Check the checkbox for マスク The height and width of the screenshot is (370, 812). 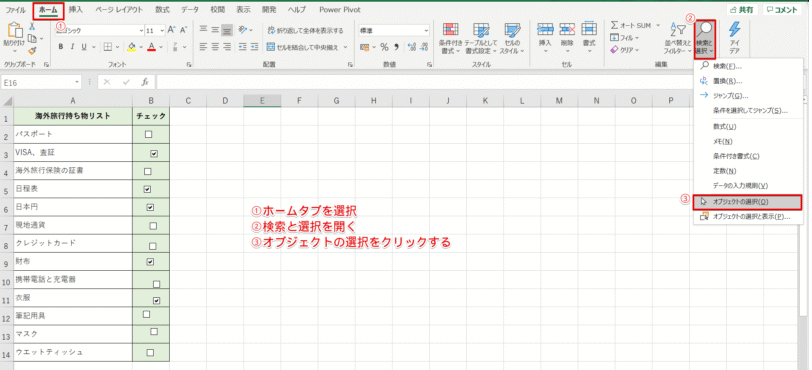pos(154,332)
